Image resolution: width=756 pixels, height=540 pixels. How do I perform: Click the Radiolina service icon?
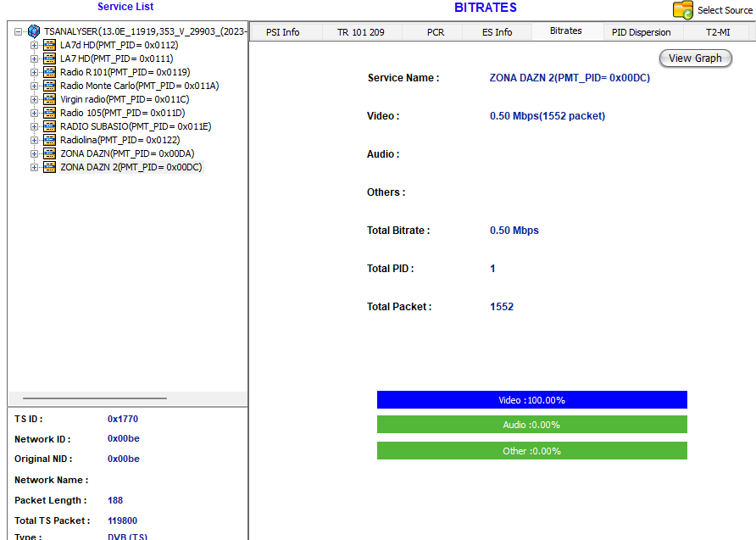click(49, 141)
